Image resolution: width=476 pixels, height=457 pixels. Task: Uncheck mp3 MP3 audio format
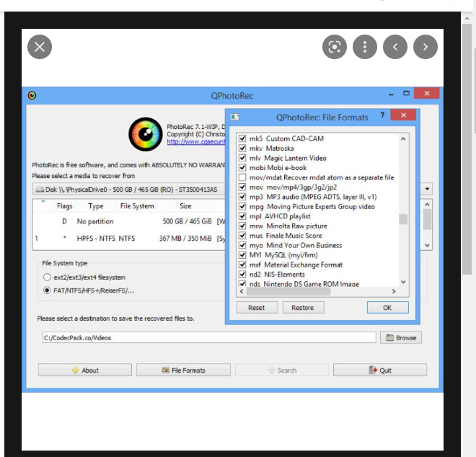[242, 197]
